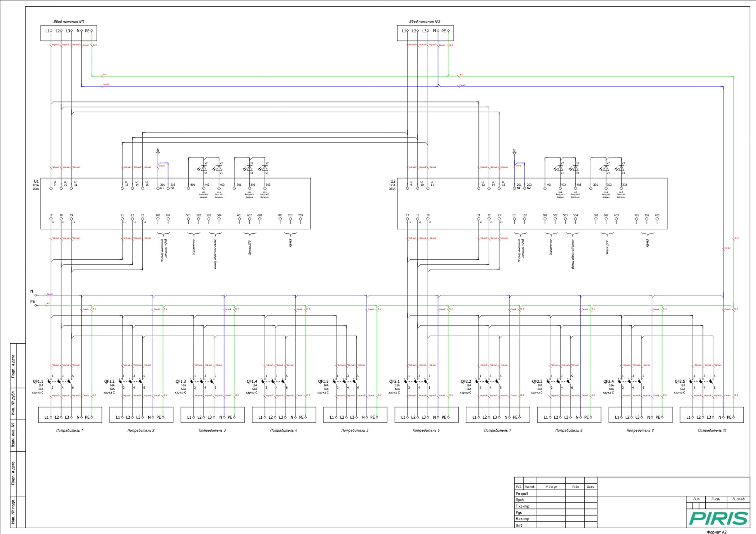This screenshot has height=534, width=756.
Task: Click HL2 LED symbol above terminal 402 on U1
Action: point(203,168)
